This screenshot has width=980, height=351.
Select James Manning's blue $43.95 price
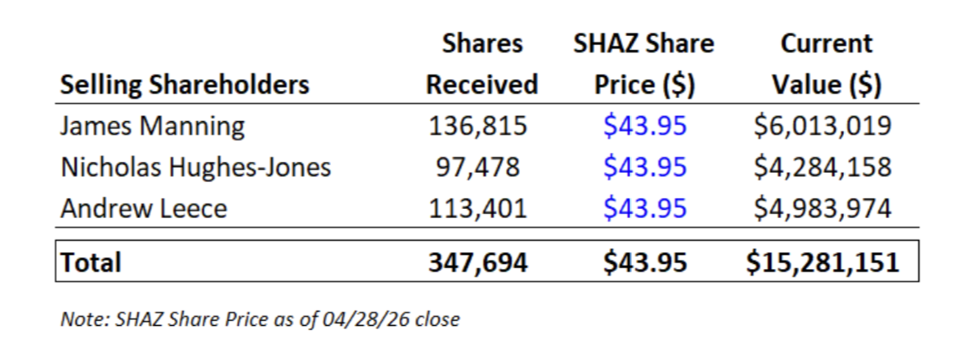click(645, 126)
